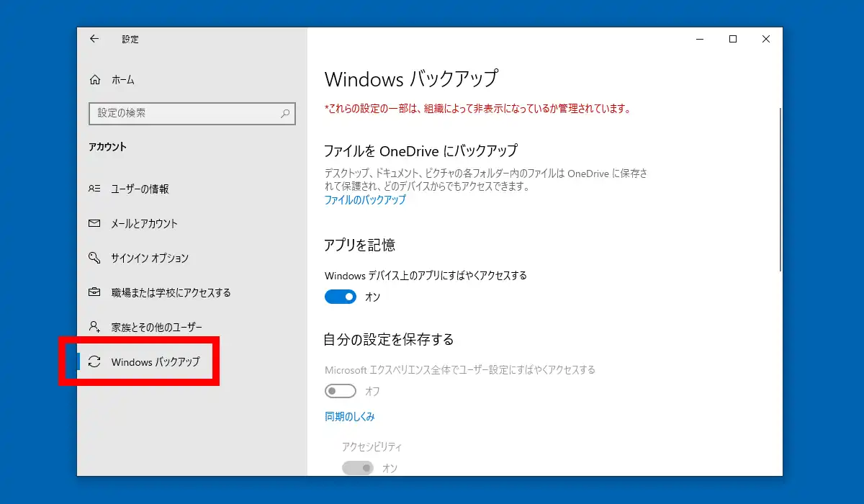Open the ファイルのバックアップ link

(365, 200)
